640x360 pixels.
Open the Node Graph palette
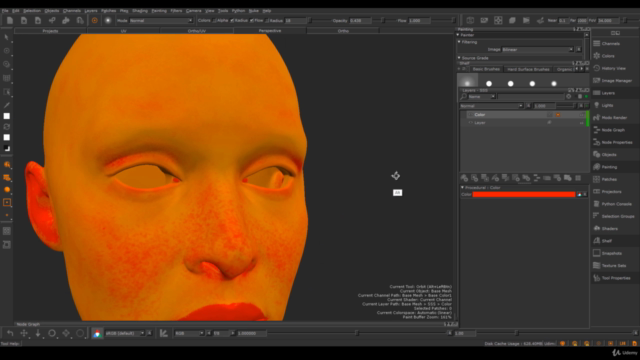614,130
